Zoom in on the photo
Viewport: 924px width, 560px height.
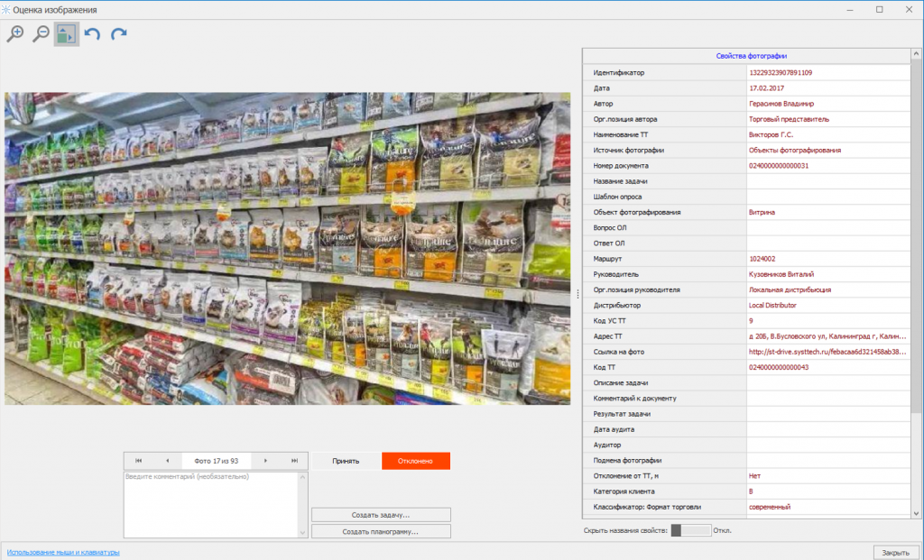15,33
